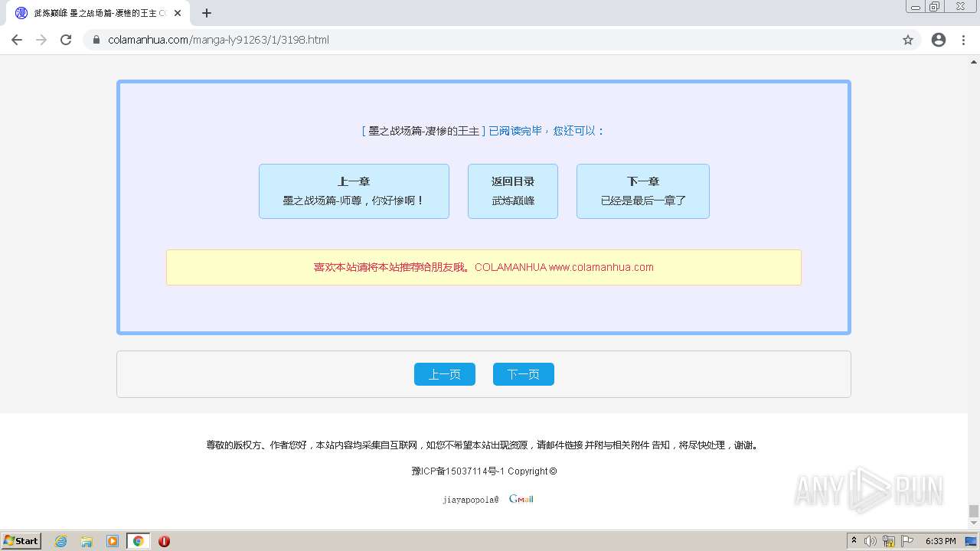
Task: Click the chapter title 墨之战场篇-凄惨的王主
Action: (x=423, y=131)
